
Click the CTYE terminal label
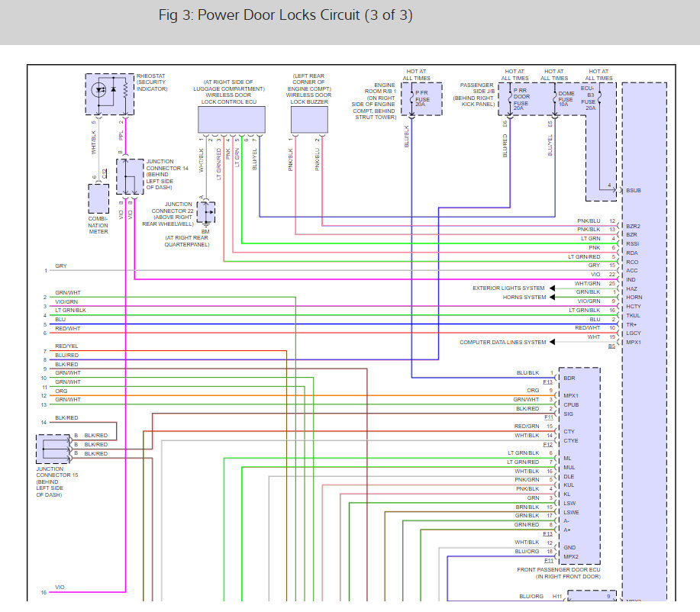pyautogui.click(x=570, y=440)
